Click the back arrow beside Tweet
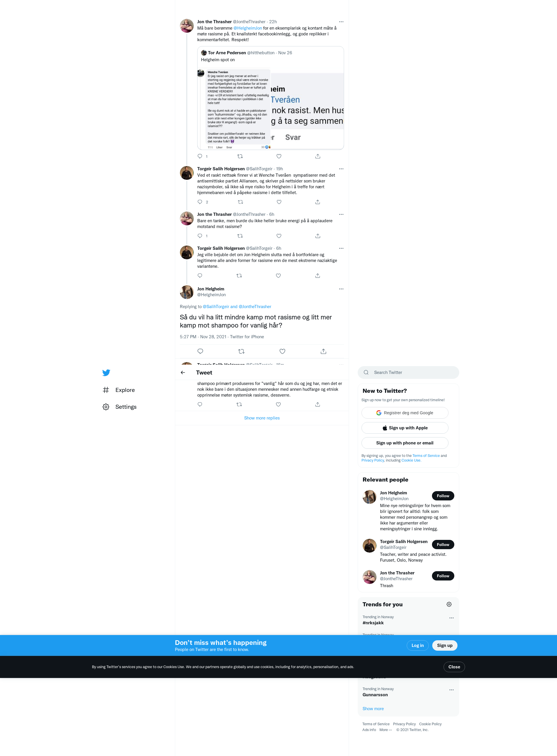The width and height of the screenshot is (557, 756). [183, 372]
